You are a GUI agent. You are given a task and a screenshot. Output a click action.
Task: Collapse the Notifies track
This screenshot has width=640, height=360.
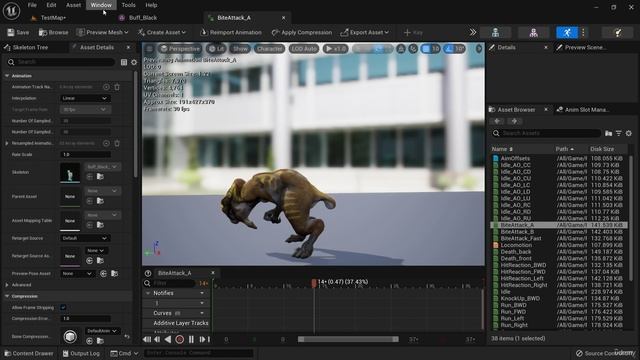148,293
